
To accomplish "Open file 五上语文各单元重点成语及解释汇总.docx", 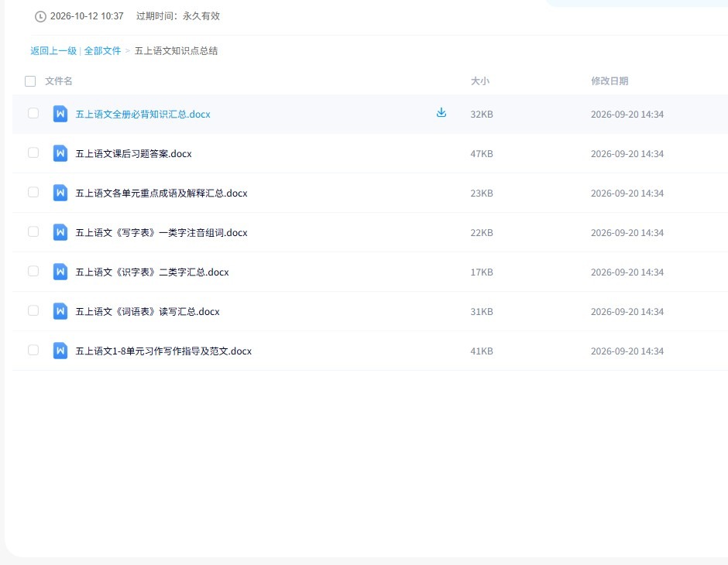I will (162, 193).
